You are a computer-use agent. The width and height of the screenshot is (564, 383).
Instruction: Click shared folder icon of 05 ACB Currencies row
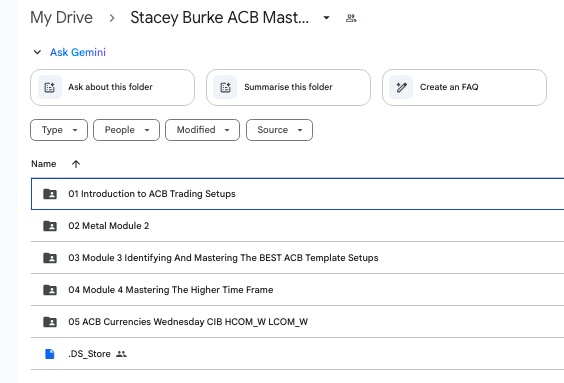[x=50, y=322]
